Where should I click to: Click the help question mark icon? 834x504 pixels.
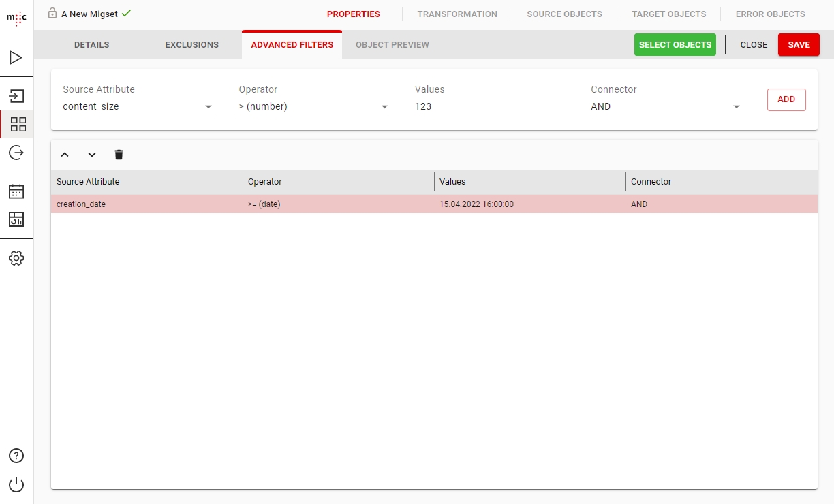16,456
